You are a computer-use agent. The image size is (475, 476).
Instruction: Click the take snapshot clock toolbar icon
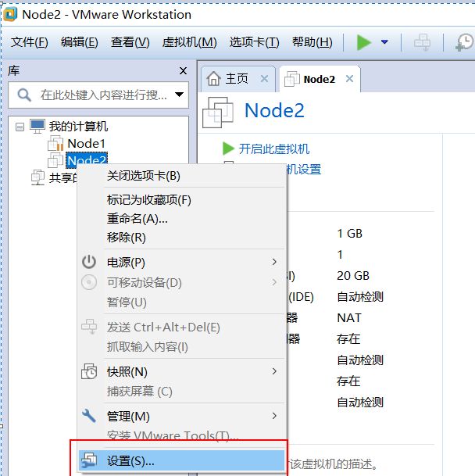coord(465,42)
